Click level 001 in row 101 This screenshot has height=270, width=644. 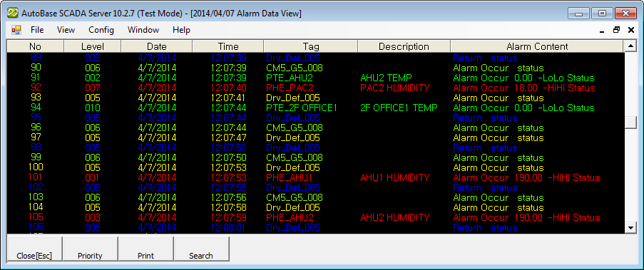click(x=93, y=177)
